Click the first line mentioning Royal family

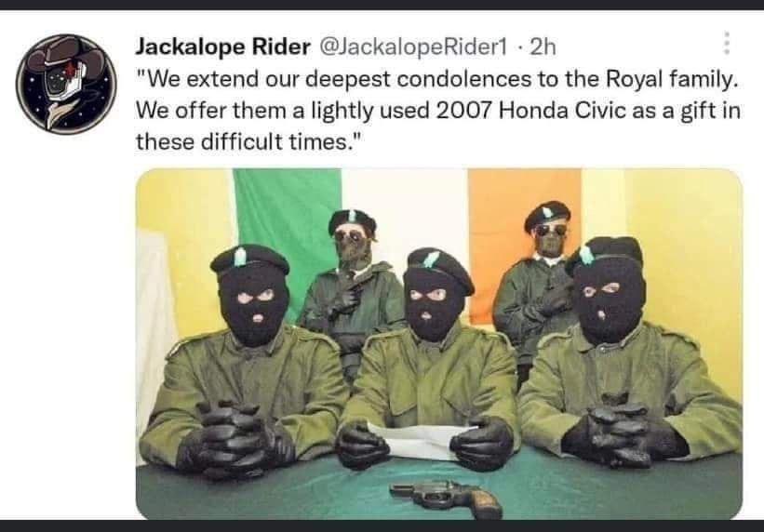coord(436,79)
